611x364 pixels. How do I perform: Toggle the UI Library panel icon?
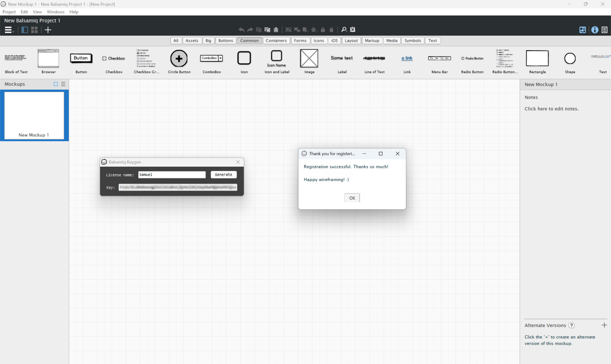pyautogui.click(x=583, y=30)
